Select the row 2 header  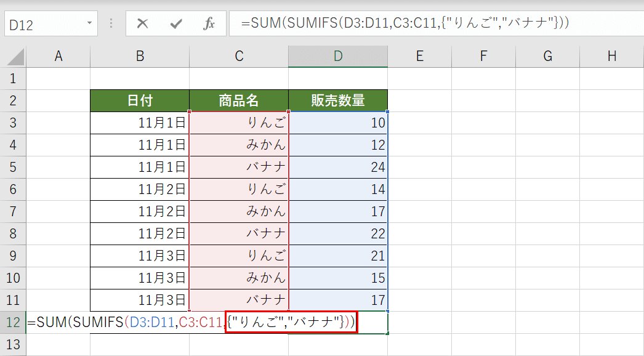tap(13, 101)
